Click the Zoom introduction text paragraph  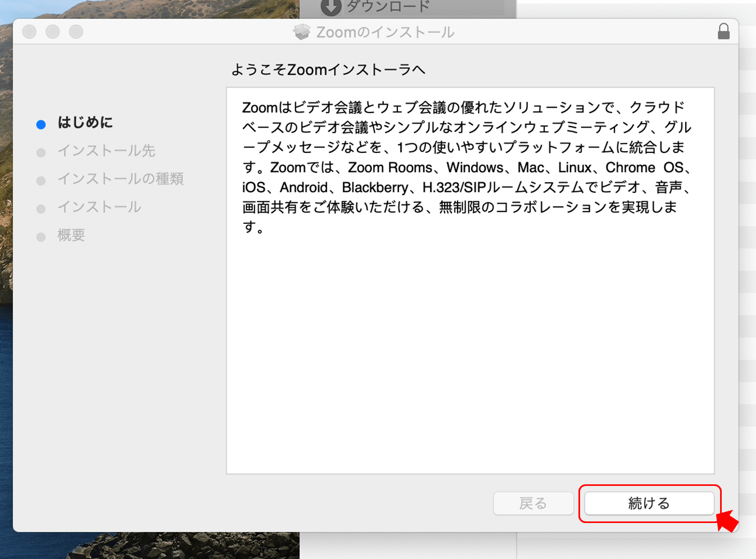(x=467, y=167)
